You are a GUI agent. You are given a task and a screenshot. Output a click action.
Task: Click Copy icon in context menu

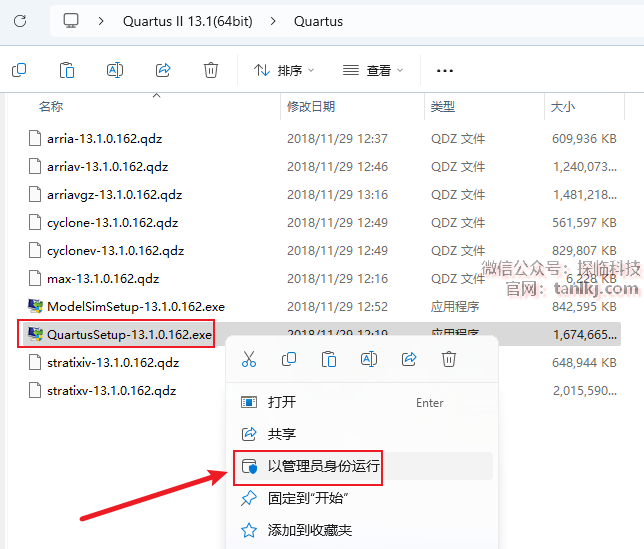point(289,359)
